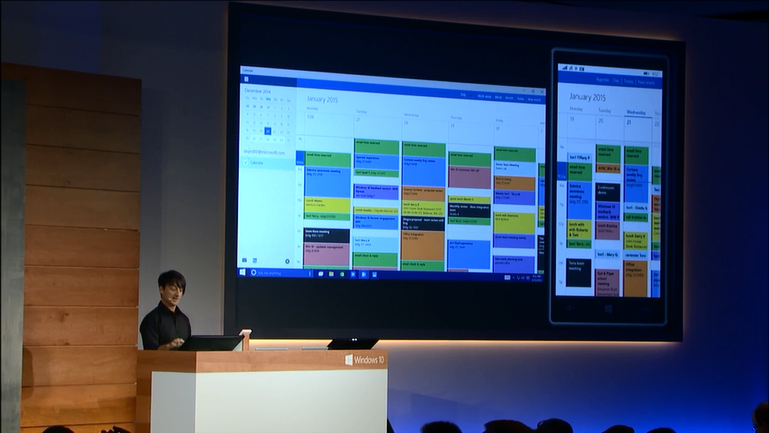Open the Day view dropdown in toolbar
Image resolution: width=769 pixels, height=433 pixels.
pyautogui.click(x=465, y=95)
